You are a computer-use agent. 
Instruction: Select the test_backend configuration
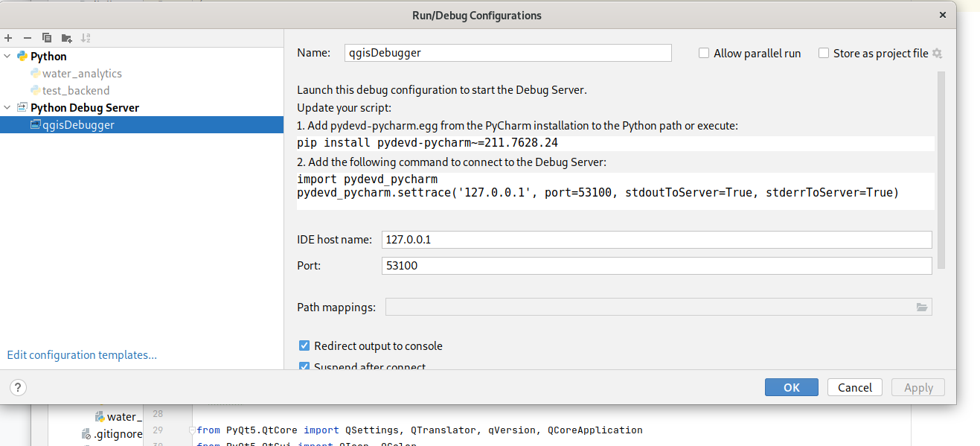76,91
